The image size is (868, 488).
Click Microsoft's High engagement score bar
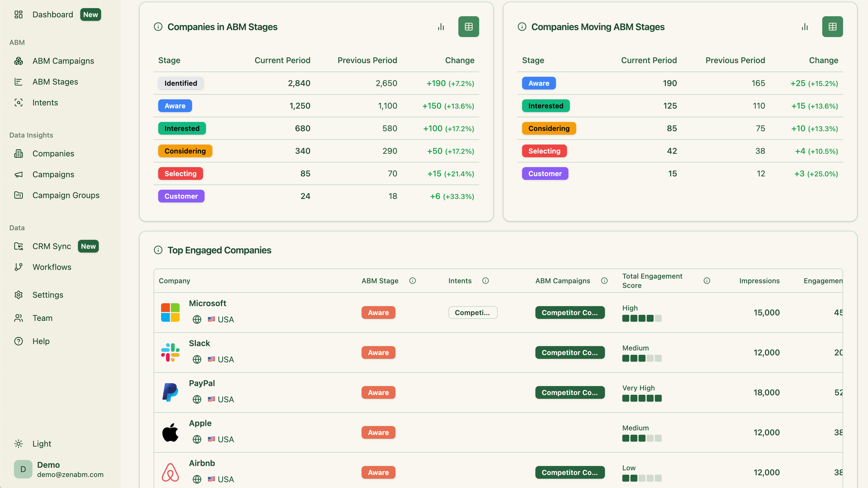coord(642,318)
